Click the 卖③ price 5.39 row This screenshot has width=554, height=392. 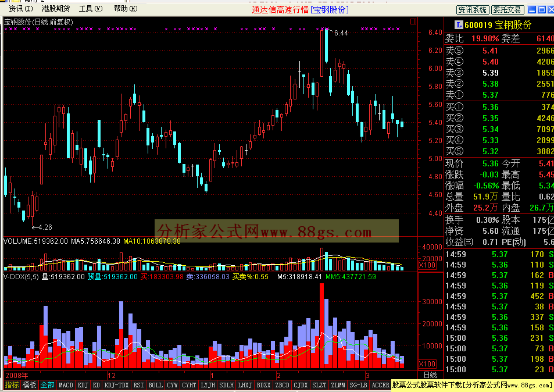pyautogui.click(x=499, y=73)
